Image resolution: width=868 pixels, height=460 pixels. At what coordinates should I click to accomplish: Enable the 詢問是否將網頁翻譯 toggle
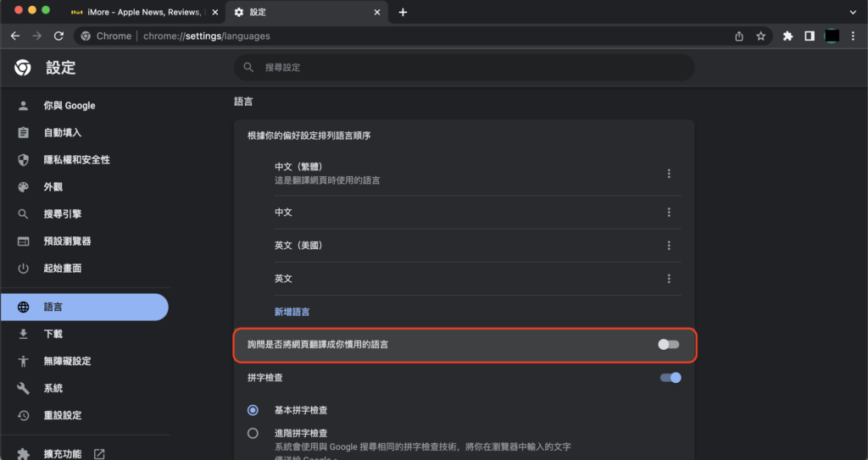[669, 345]
